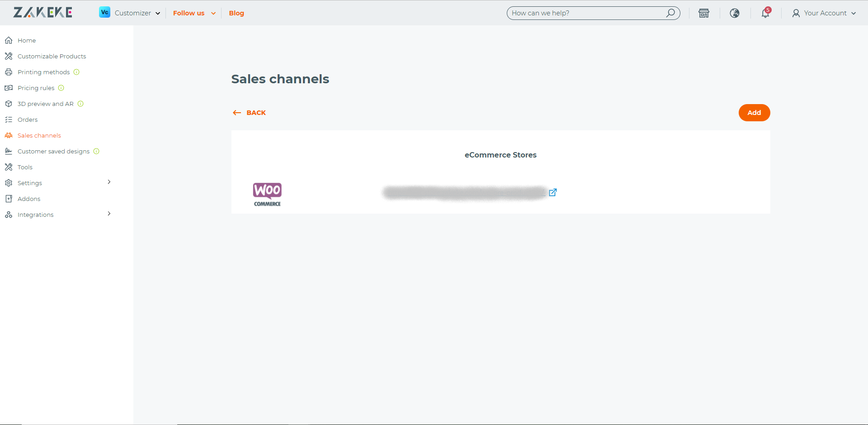The height and width of the screenshot is (425, 868).
Task: Select Sales channels in sidebar
Action: (x=39, y=135)
